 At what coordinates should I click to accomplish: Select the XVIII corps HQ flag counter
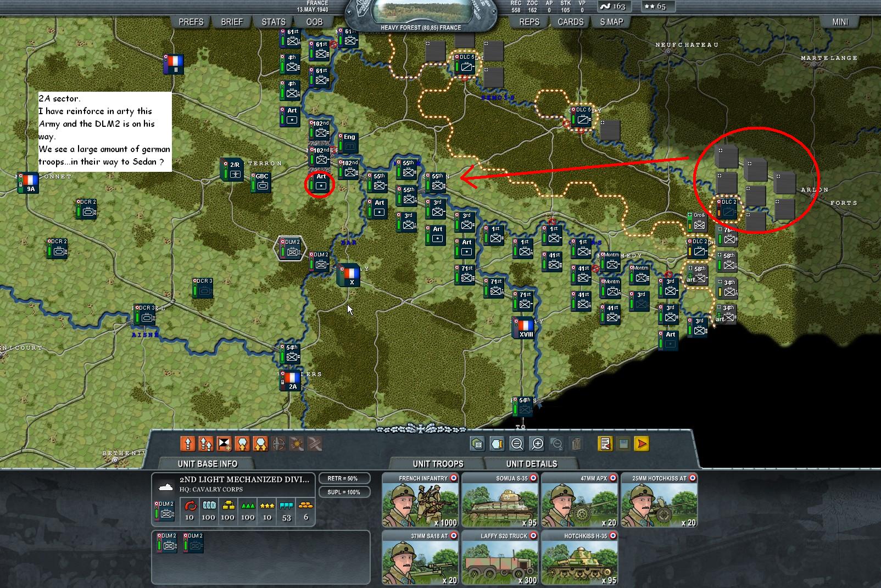524,328
